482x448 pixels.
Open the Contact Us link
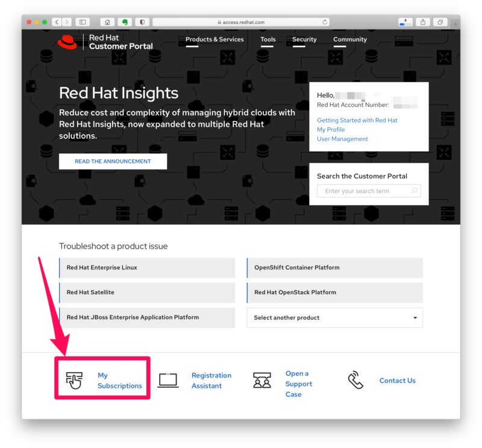pyautogui.click(x=398, y=380)
